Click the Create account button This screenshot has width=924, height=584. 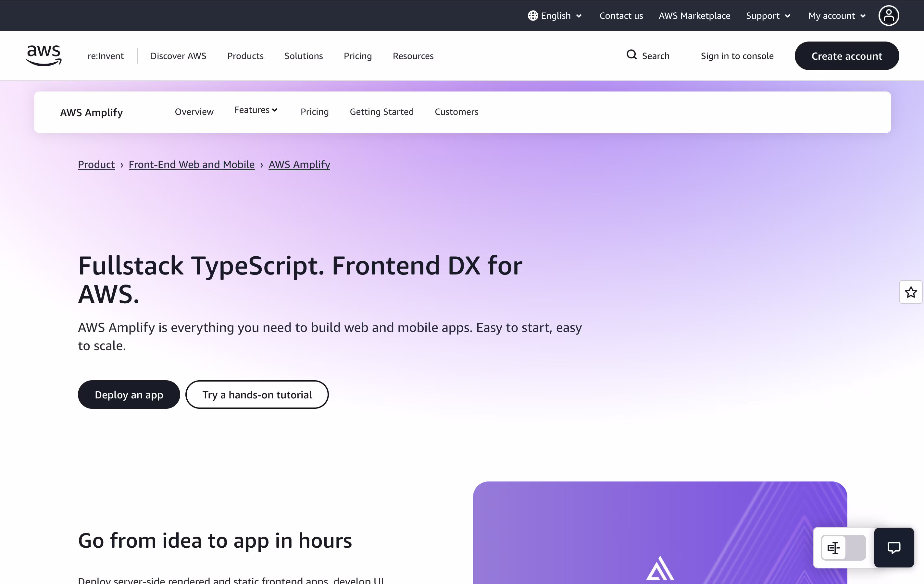tap(846, 56)
